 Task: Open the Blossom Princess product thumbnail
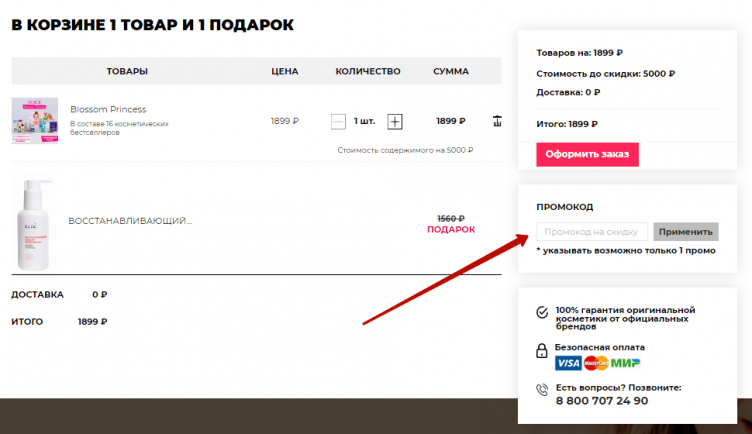[35, 120]
